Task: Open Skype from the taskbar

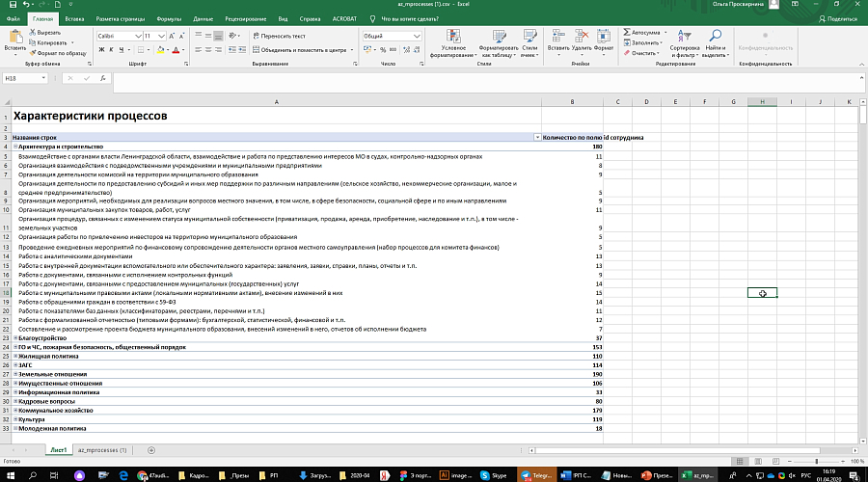Action: pos(494,475)
